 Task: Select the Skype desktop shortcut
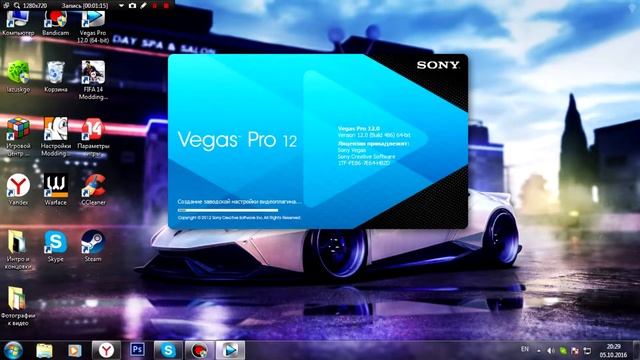pos(56,246)
